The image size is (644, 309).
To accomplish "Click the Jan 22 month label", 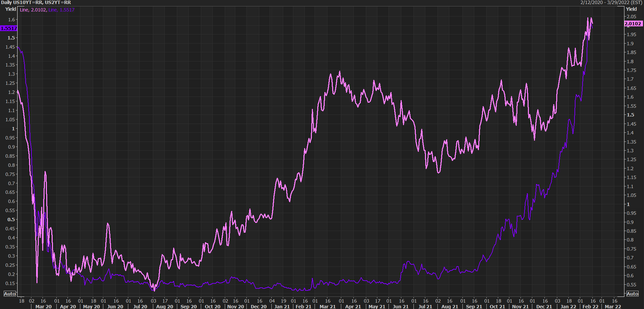I will point(568,307).
